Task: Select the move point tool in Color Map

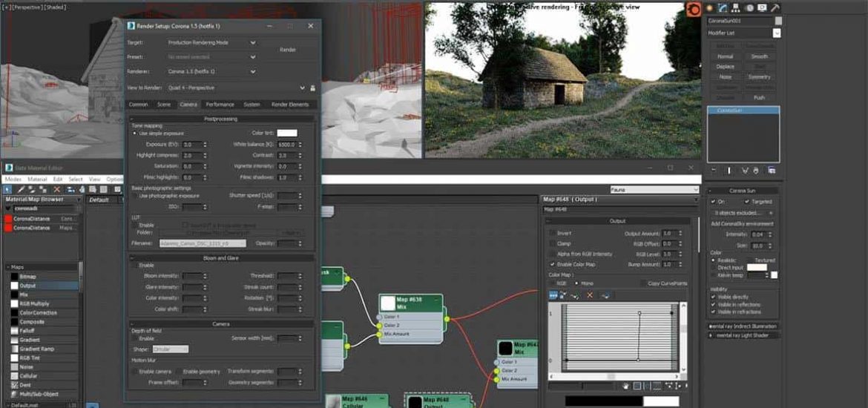Action: point(553,295)
